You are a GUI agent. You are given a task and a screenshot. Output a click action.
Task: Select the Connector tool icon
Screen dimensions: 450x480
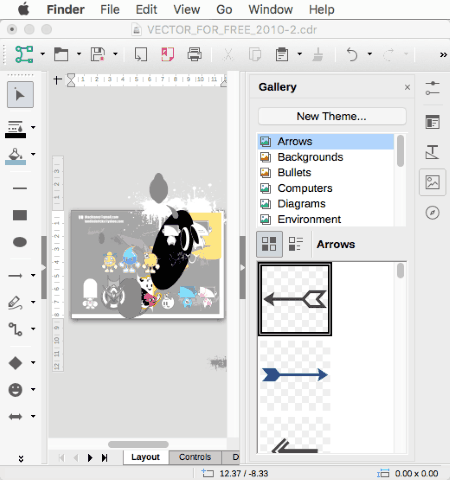(15, 329)
